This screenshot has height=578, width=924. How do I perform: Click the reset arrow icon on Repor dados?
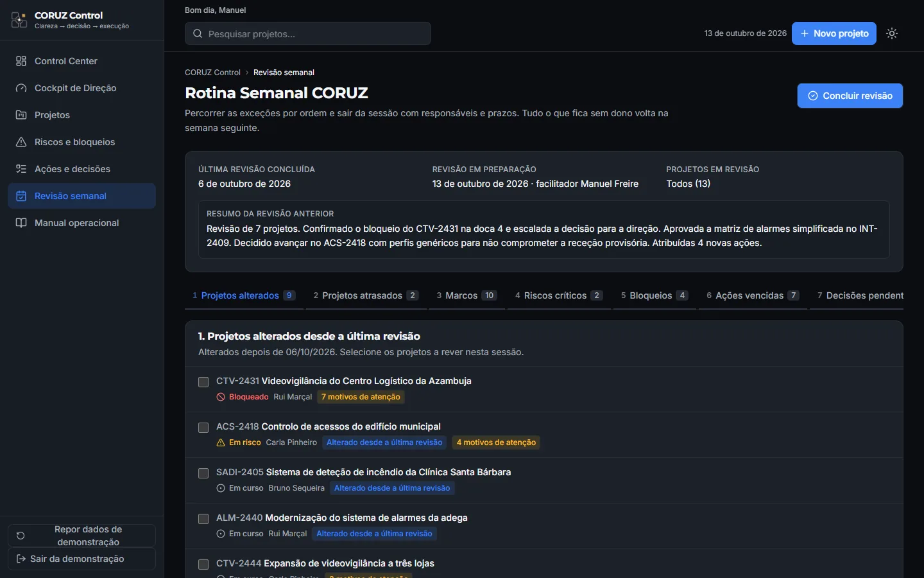pos(21,536)
